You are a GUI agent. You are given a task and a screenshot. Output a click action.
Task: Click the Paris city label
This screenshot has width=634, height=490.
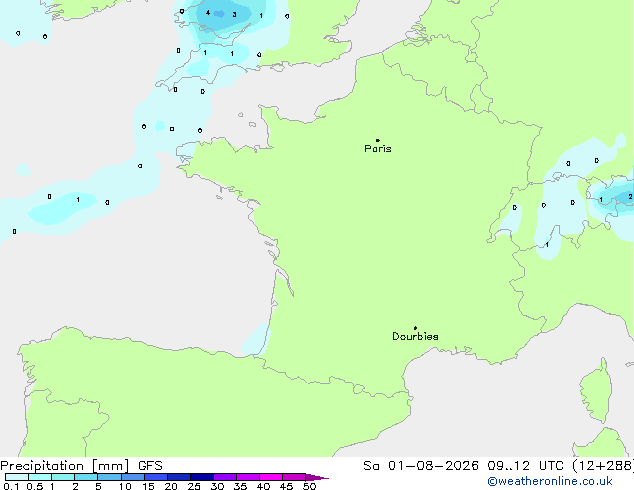[378, 149]
